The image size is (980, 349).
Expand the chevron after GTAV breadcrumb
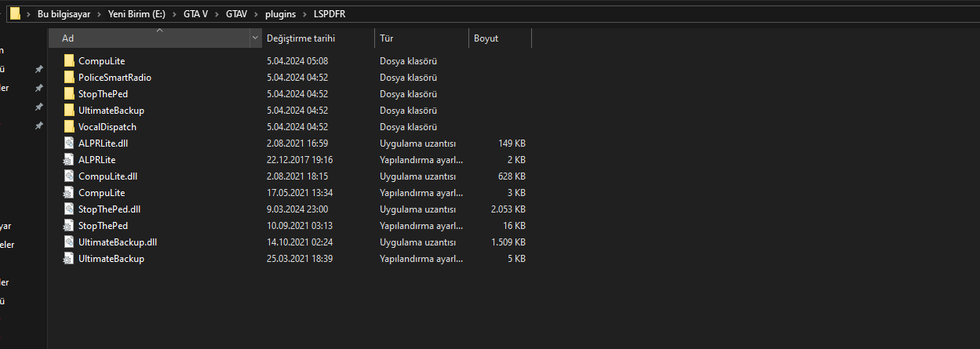pos(256,14)
